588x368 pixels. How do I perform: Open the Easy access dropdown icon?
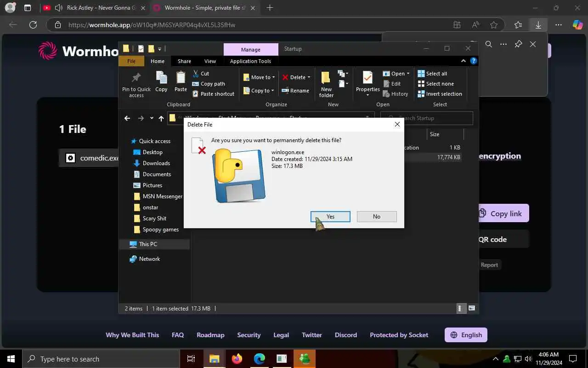[342, 84]
